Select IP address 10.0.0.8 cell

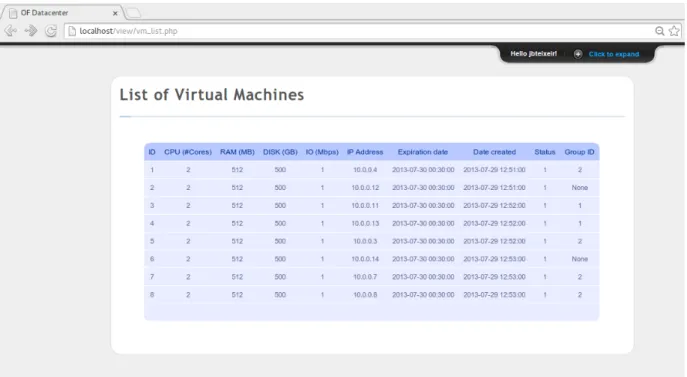pyautogui.click(x=365, y=295)
